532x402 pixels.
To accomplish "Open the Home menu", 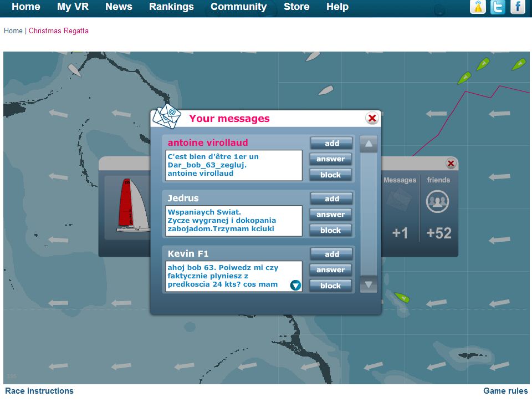I will pyautogui.click(x=26, y=7).
